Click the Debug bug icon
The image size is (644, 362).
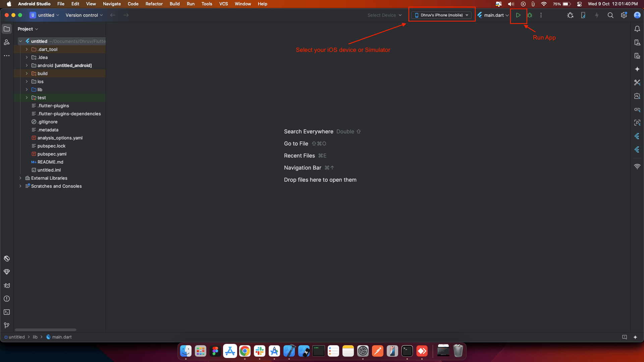click(530, 15)
